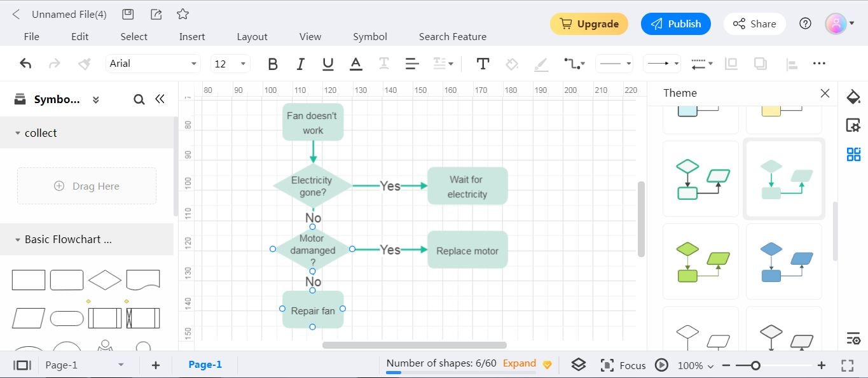
Task: Click the export icon next to save
Action: (x=156, y=14)
